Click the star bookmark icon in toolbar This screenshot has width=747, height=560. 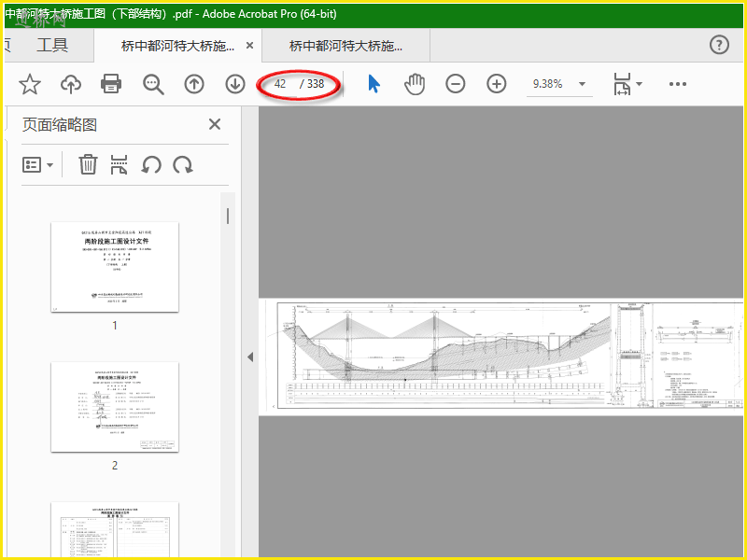coord(30,84)
